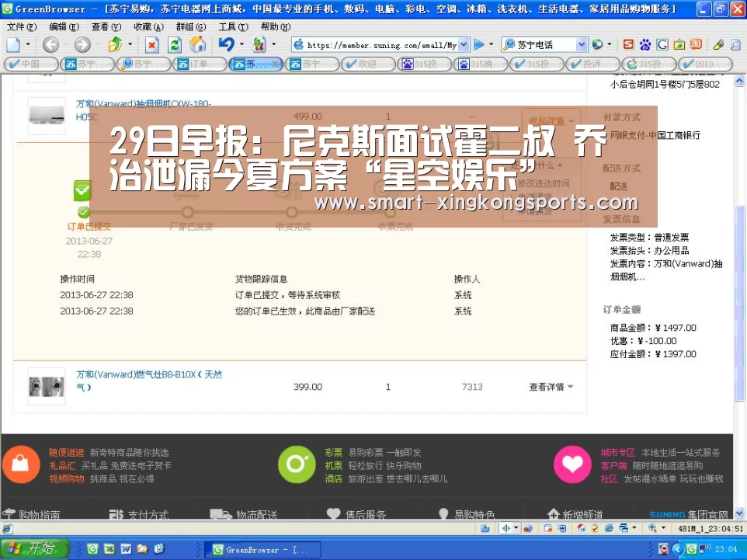
Task: Click the 视频购物 footer link
Action: click(x=67, y=478)
